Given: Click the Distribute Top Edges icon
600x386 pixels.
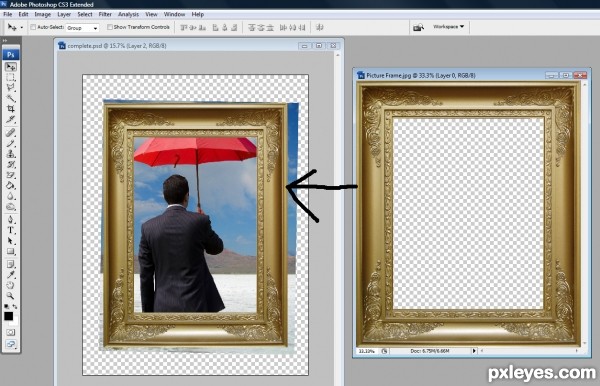Looking at the screenshot, I should point(251,27).
